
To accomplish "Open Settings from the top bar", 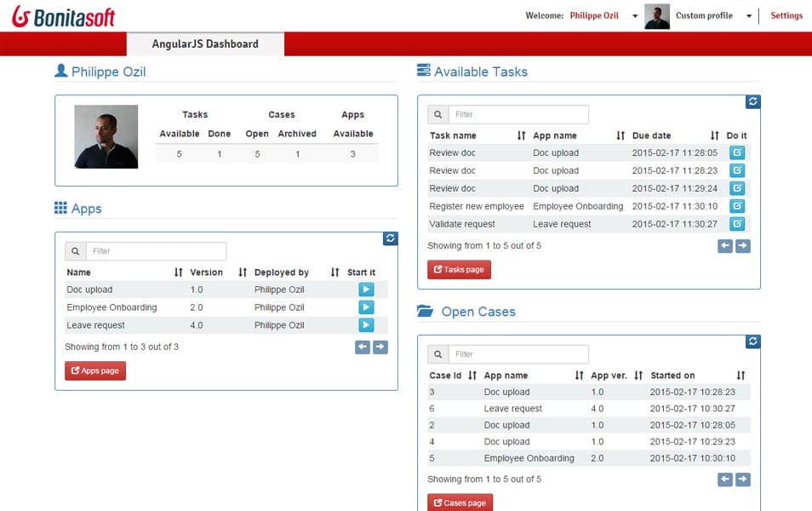I will pyautogui.click(x=786, y=15).
